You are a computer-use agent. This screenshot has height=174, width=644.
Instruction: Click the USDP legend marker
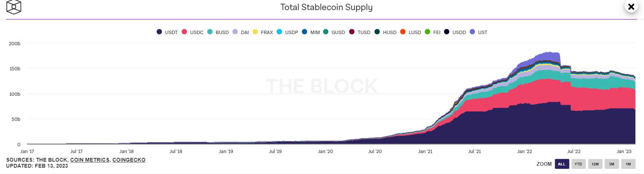point(279,32)
